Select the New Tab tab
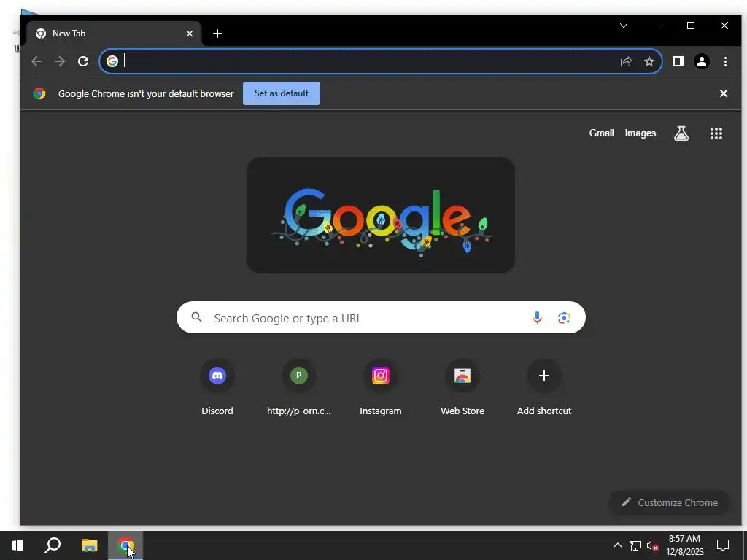This screenshot has height=560, width=747. click(x=113, y=34)
